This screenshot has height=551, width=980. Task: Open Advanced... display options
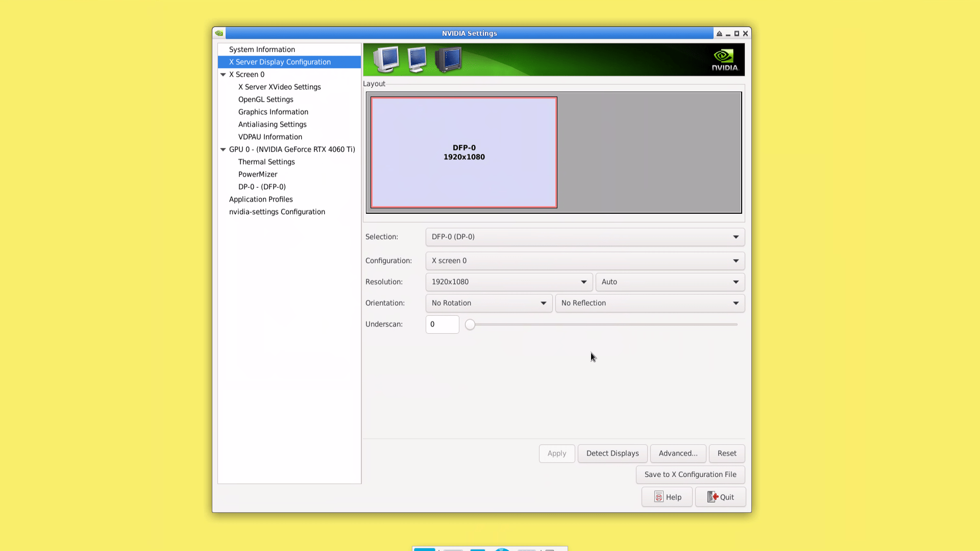(678, 454)
